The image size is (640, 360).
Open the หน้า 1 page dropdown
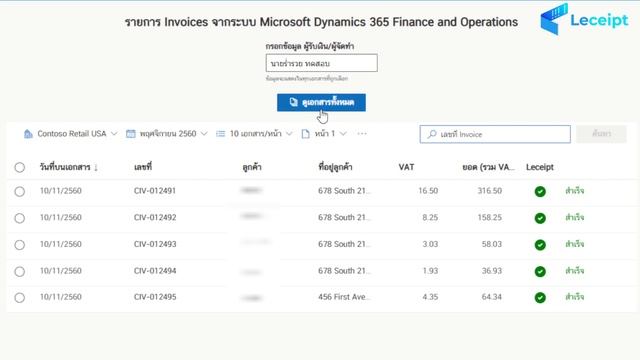pos(324,134)
